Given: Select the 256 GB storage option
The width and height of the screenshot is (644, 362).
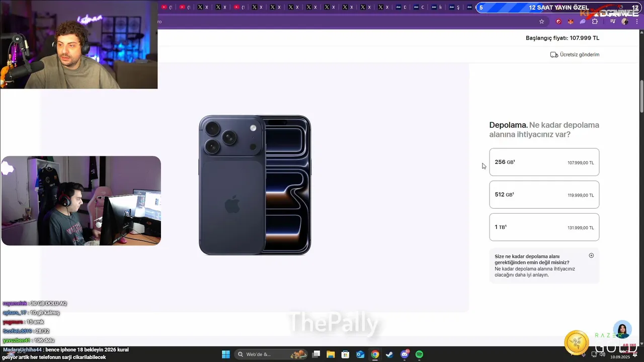Looking at the screenshot, I should [x=544, y=162].
